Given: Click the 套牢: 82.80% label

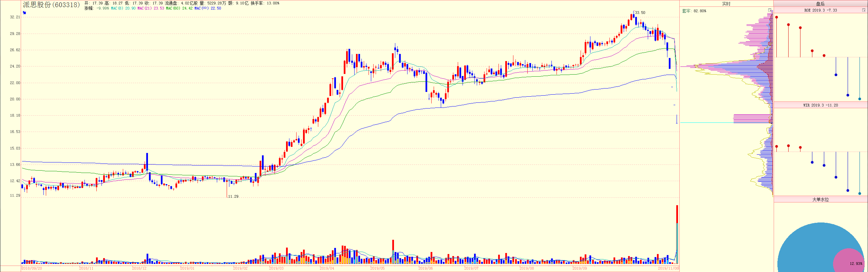Looking at the screenshot, I should [x=694, y=11].
